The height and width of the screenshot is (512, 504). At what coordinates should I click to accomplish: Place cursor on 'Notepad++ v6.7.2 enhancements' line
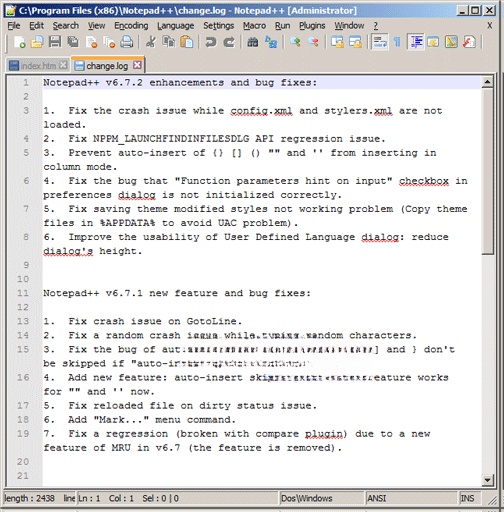pos(180,82)
